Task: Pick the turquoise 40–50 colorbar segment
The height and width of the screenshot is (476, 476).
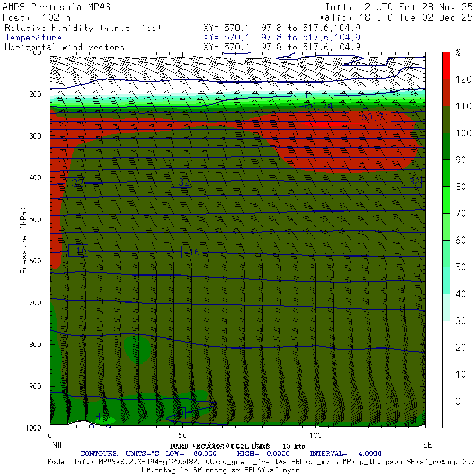Action: pos(446,280)
